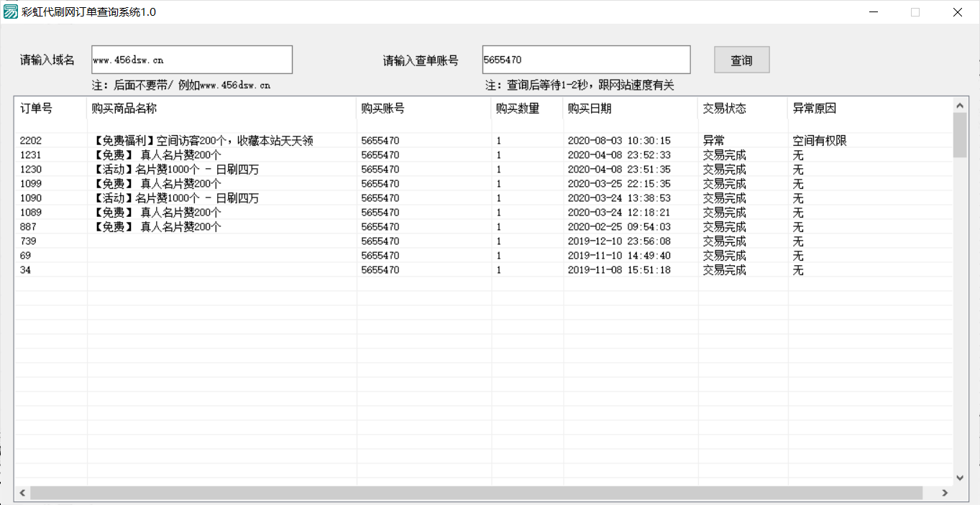Click the 异常原因 column header
The height and width of the screenshot is (505, 980).
click(816, 108)
